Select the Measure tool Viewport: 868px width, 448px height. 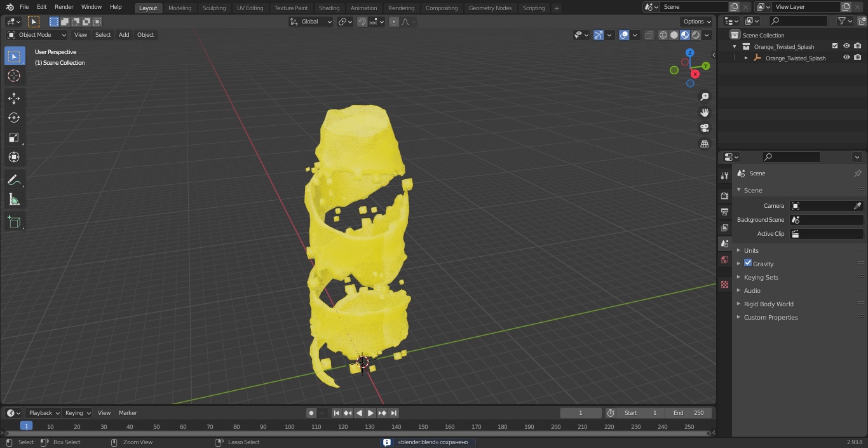coord(14,200)
